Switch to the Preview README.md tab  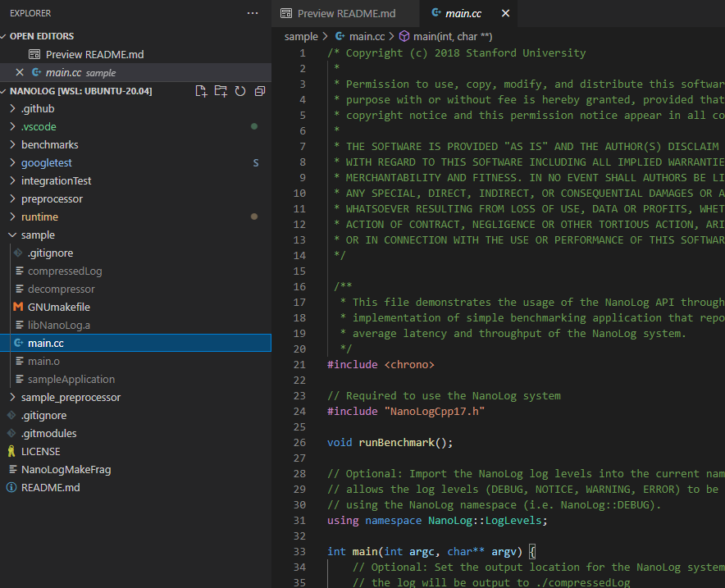tap(344, 13)
